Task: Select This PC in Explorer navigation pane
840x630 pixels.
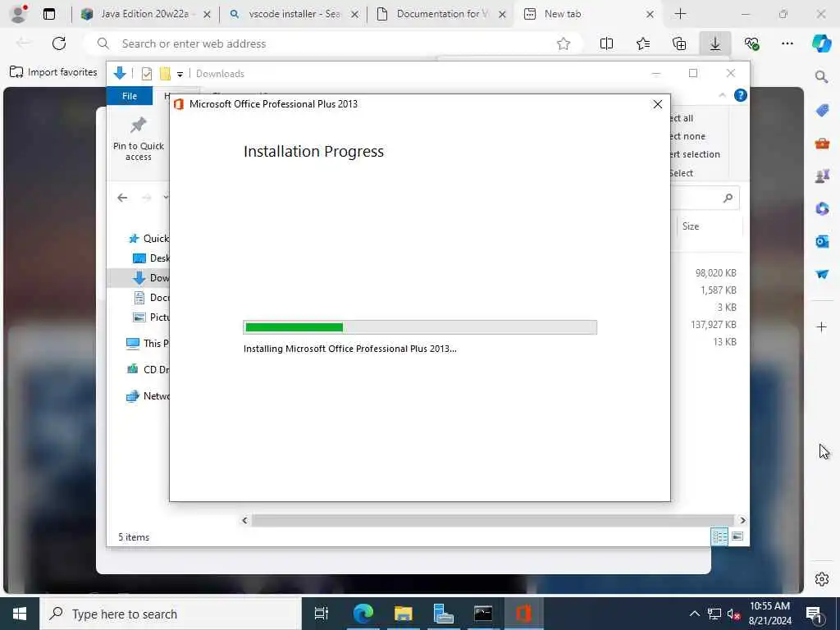Action: tap(148, 344)
